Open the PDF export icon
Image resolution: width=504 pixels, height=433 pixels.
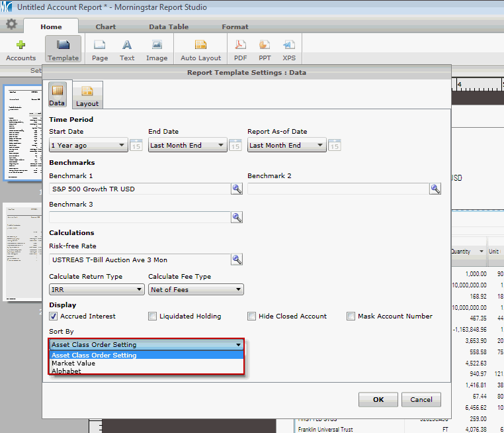coord(241,46)
